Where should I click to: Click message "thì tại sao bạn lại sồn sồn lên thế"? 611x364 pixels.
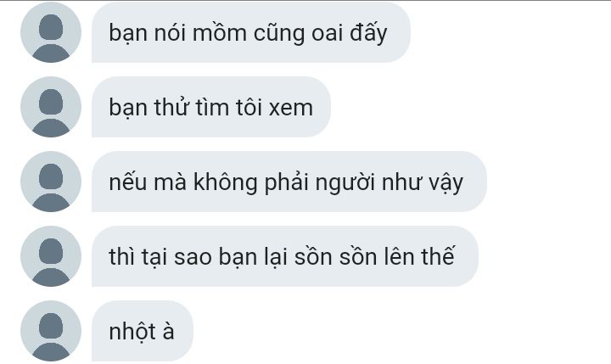pos(285,256)
